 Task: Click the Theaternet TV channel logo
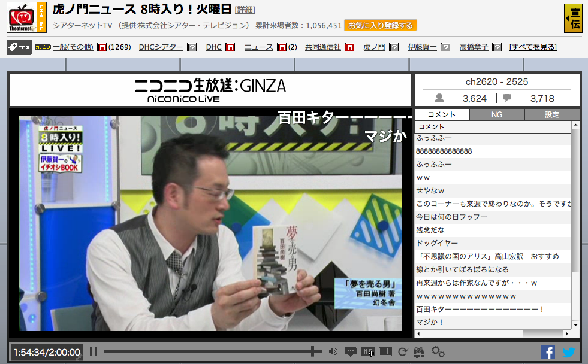point(26,17)
